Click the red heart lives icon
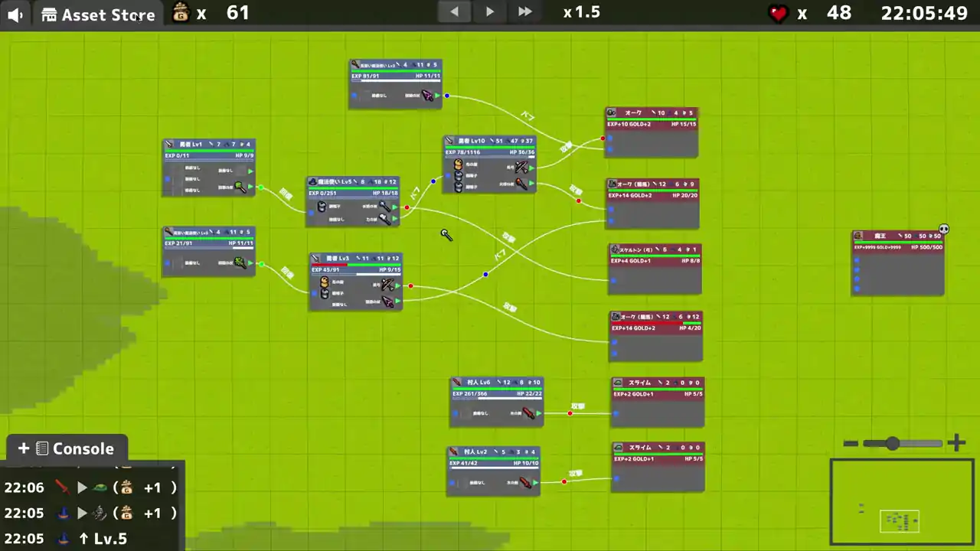This screenshot has width=980, height=551. [779, 13]
